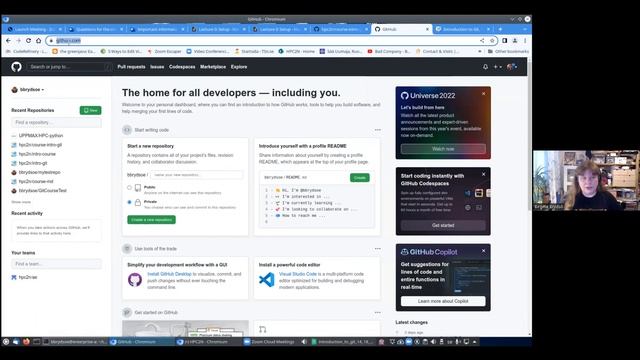Open Explore from the top nav
This screenshot has height=360, width=640.
click(x=239, y=67)
